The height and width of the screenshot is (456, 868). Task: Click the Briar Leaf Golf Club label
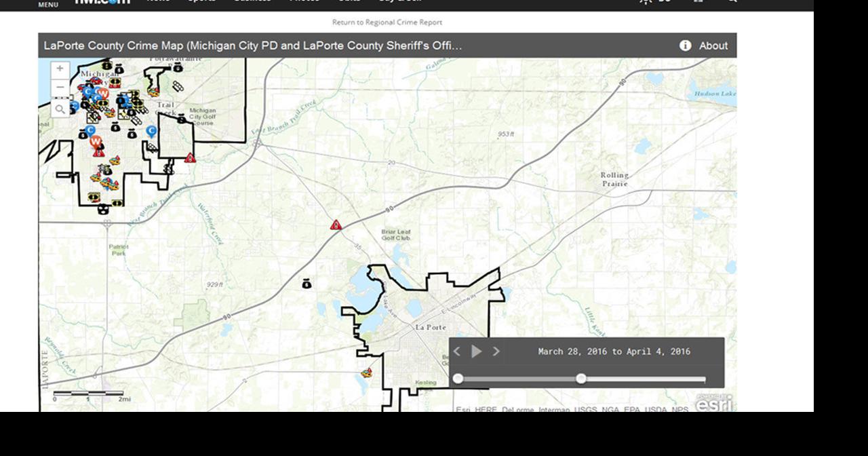(x=397, y=234)
